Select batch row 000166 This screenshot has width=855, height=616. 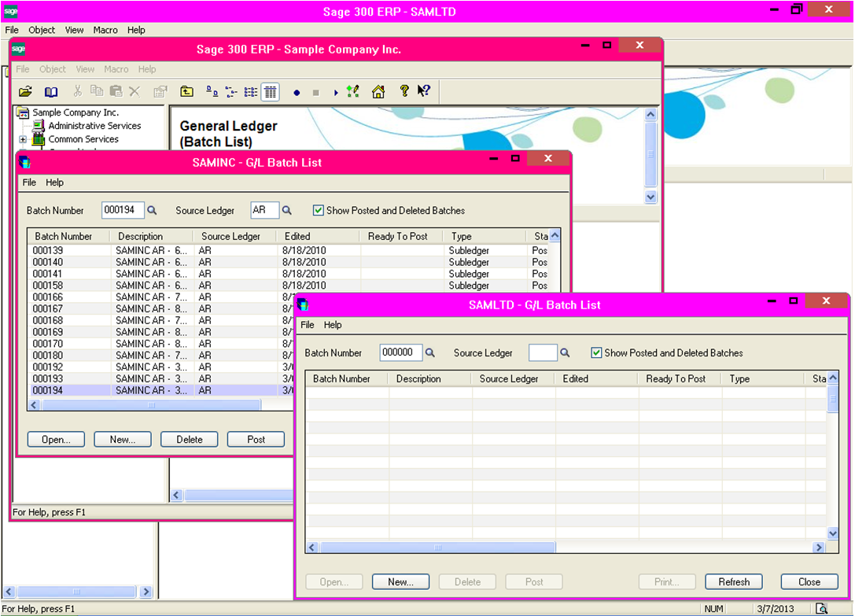(x=161, y=297)
